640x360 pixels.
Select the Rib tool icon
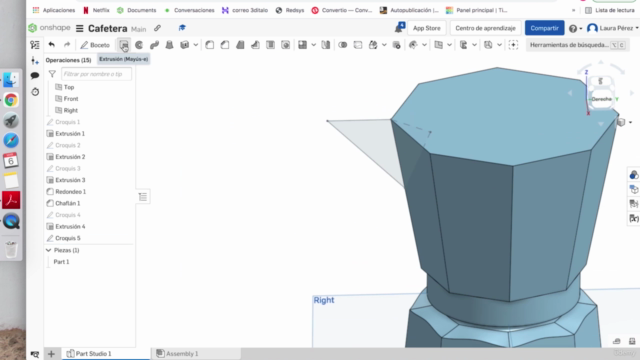(255, 45)
